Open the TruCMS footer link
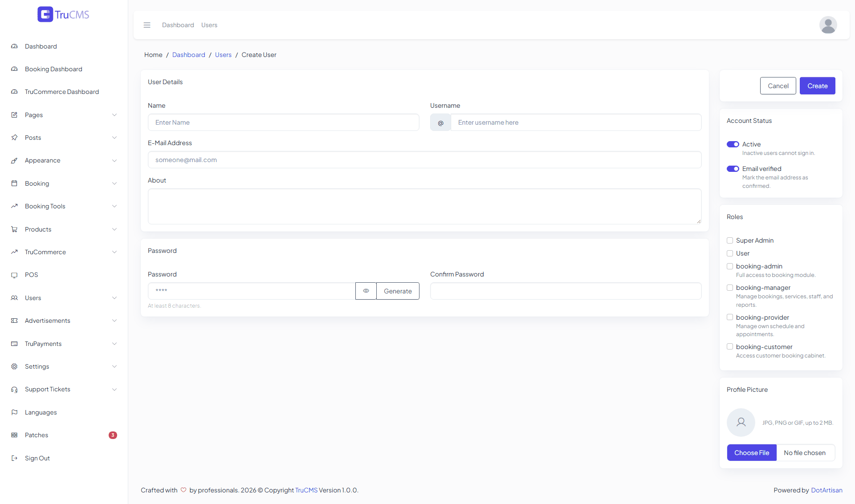The image size is (855, 504). (x=306, y=490)
